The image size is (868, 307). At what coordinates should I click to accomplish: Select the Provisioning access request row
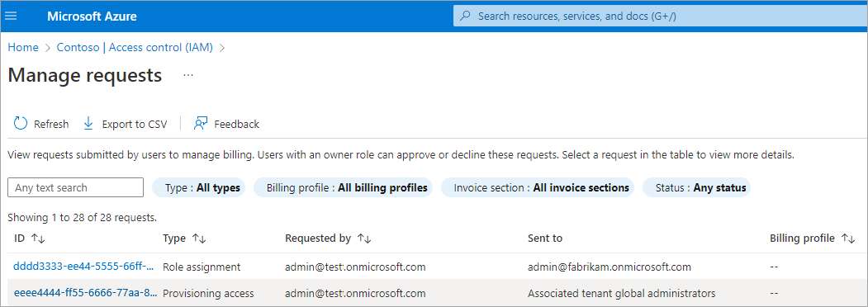434,293
